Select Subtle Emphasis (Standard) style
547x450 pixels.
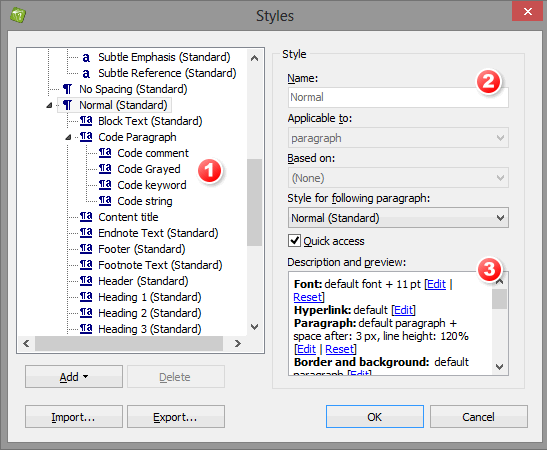(164, 57)
